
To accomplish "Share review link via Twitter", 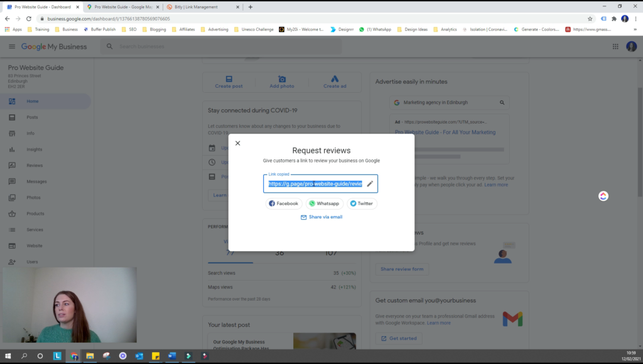I will point(362,203).
